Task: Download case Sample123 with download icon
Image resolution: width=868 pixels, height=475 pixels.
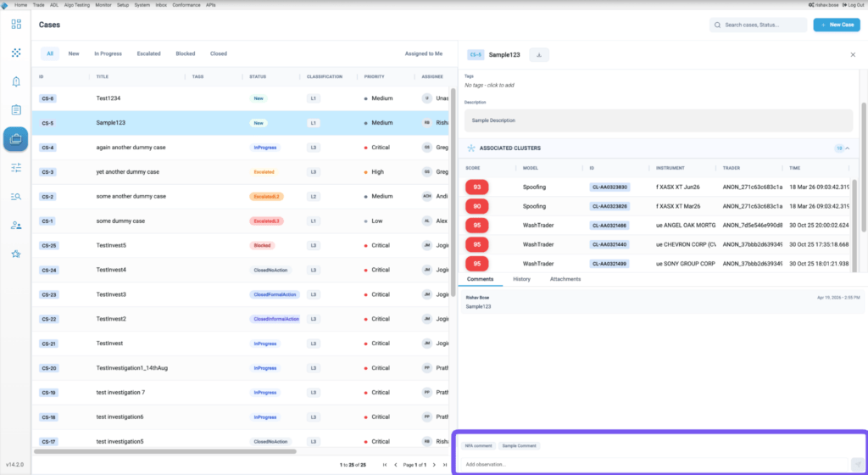Action: point(539,55)
